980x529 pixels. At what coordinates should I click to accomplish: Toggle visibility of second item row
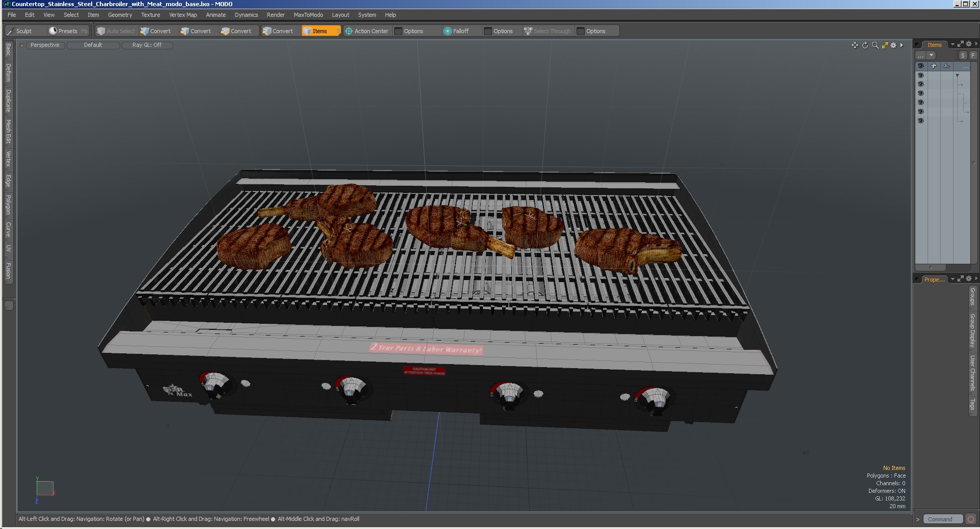click(920, 84)
